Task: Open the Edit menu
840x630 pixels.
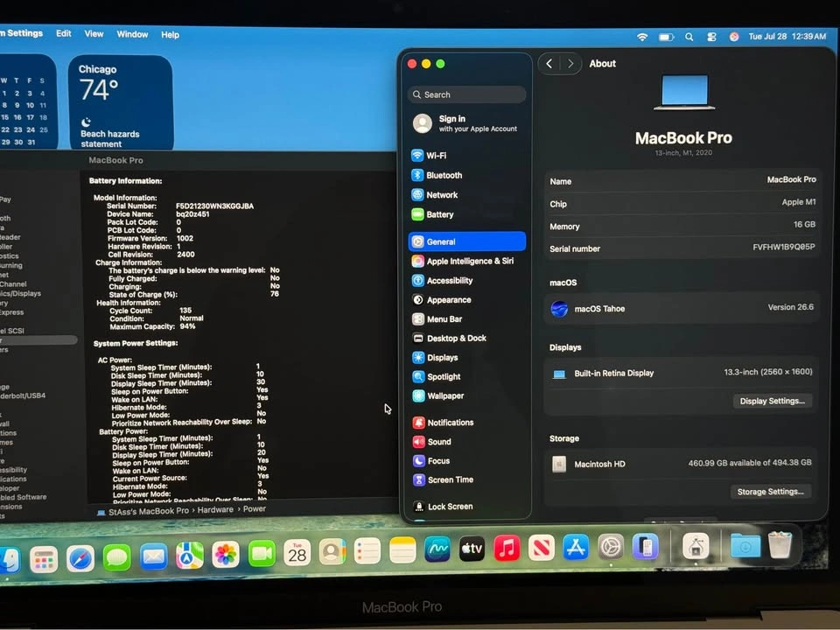Action: click(64, 34)
